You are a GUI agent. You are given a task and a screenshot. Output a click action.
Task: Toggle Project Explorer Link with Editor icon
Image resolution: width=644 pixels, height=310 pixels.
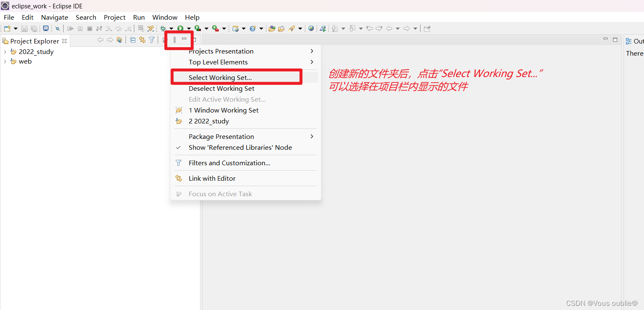pyautogui.click(x=142, y=40)
